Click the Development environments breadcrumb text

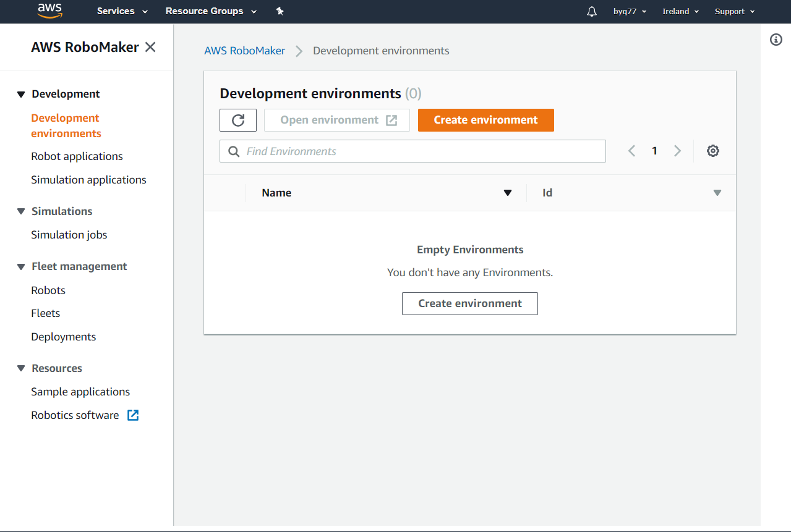(381, 51)
